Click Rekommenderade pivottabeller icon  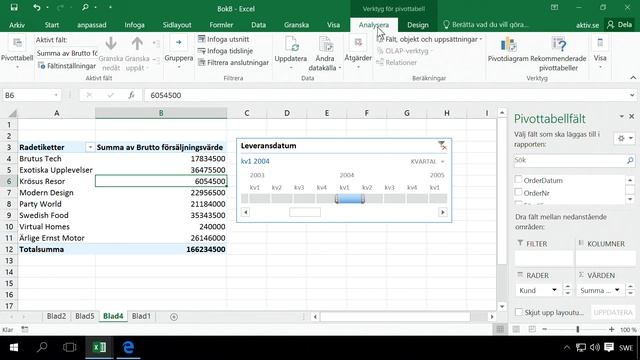pyautogui.click(x=558, y=44)
